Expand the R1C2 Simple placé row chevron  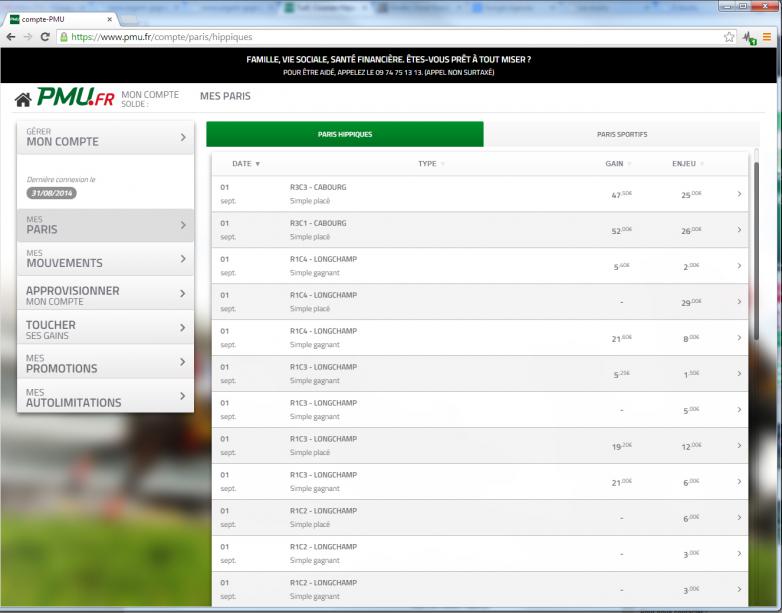pos(739,517)
